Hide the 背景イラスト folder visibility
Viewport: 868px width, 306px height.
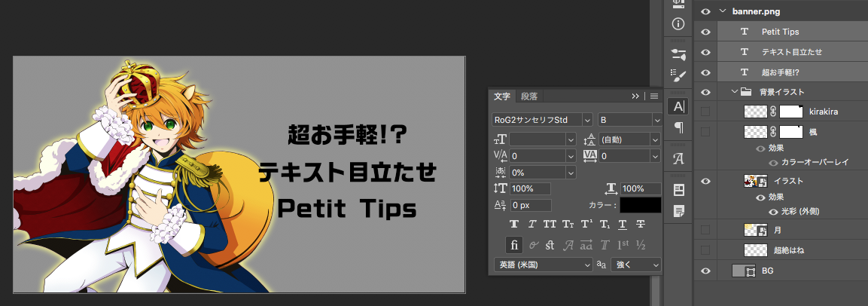tap(705, 92)
